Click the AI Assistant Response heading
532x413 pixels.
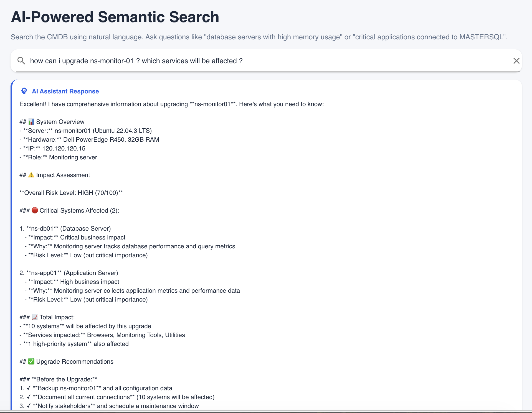(x=65, y=91)
